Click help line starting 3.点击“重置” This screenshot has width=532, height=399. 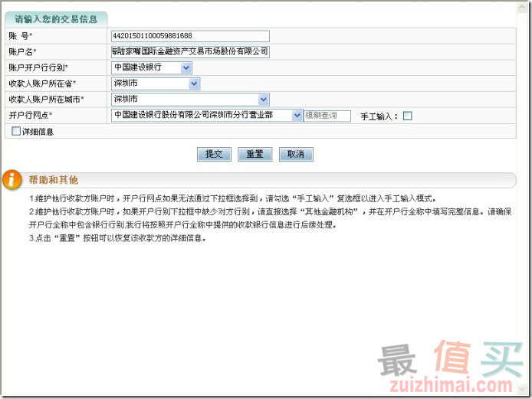117,238
